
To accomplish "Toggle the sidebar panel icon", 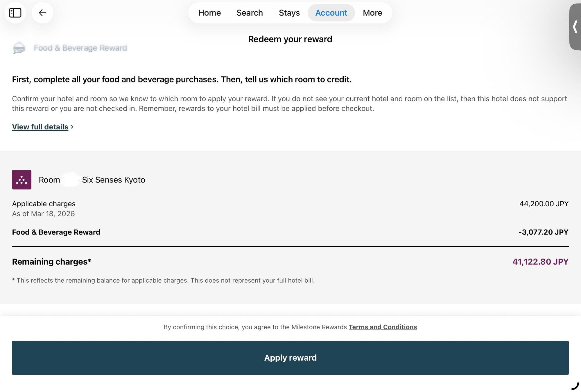I will (15, 13).
